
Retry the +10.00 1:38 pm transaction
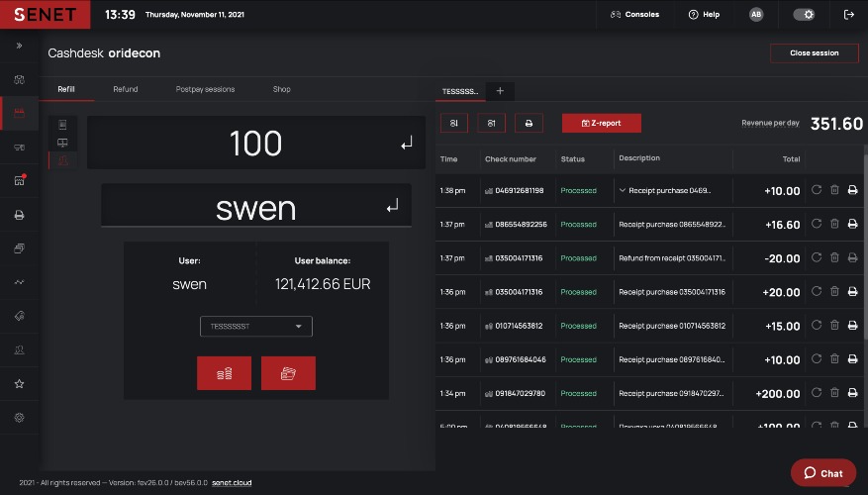point(817,190)
